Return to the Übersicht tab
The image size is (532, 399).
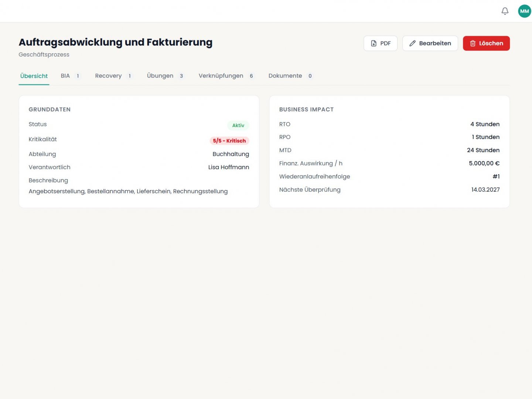click(34, 76)
